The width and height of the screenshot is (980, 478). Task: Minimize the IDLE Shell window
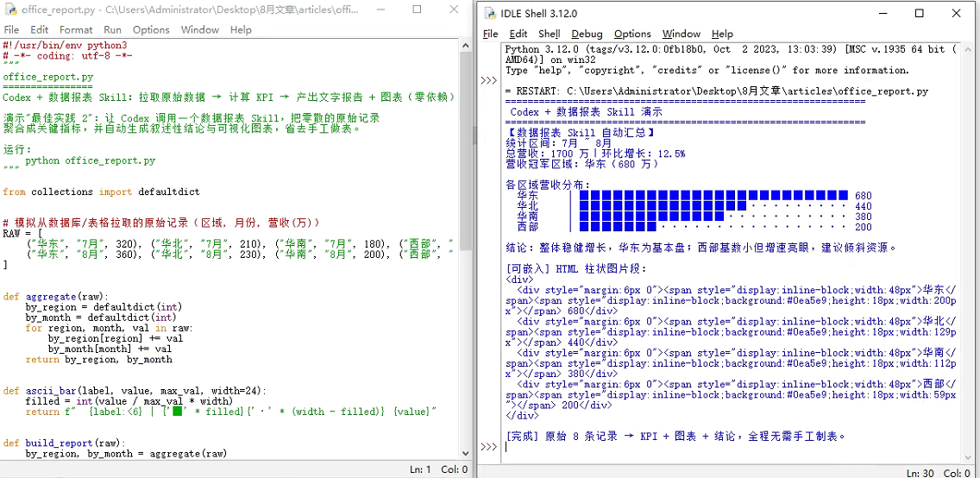[883, 13]
